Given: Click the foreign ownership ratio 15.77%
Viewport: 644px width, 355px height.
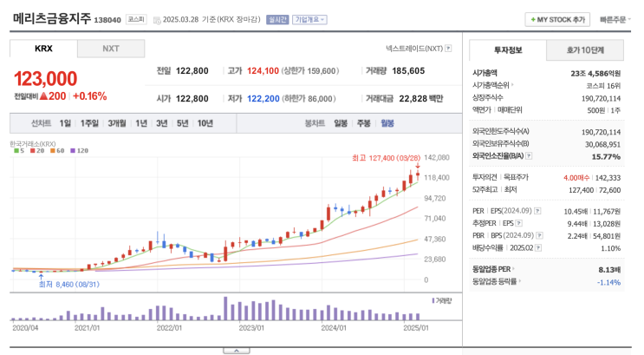Looking at the screenshot, I should coord(606,157).
